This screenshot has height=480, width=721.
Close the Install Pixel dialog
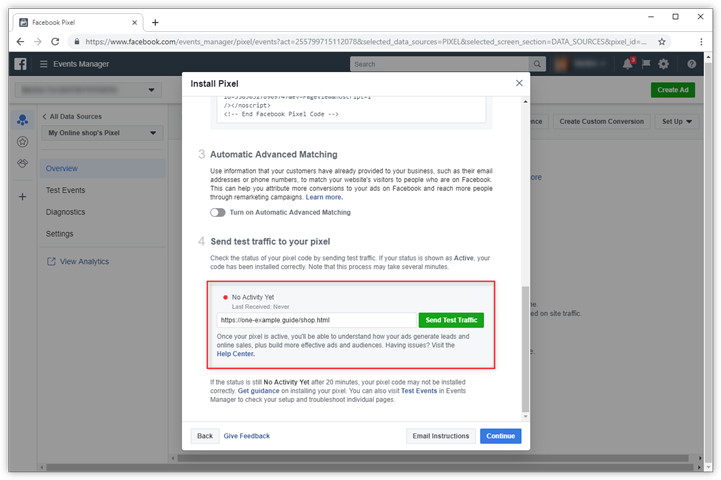(x=518, y=83)
